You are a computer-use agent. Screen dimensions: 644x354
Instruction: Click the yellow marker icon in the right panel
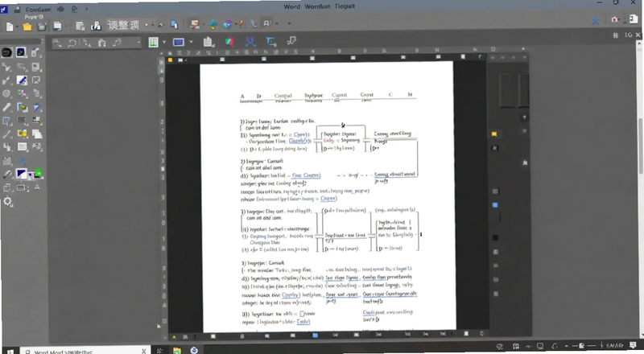pyautogui.click(x=494, y=134)
